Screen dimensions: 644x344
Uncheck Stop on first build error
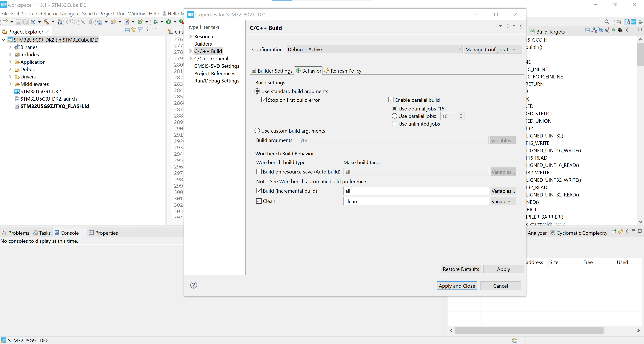[264, 100]
